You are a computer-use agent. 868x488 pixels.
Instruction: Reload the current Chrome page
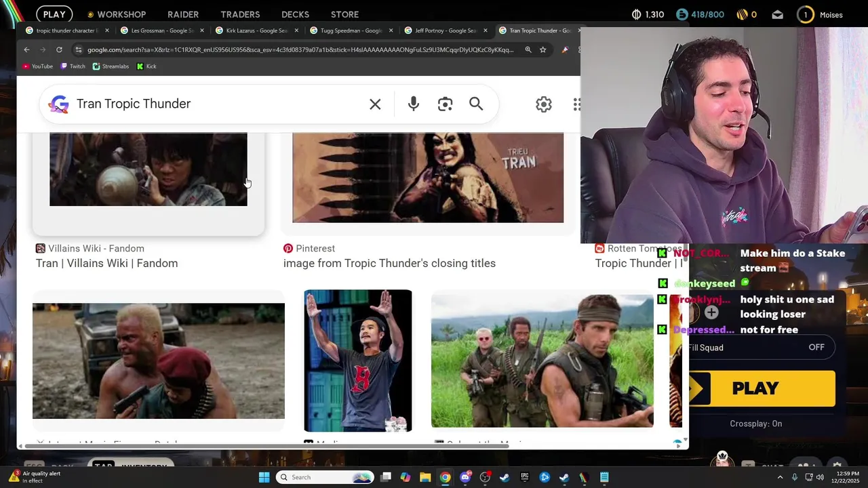[59, 49]
